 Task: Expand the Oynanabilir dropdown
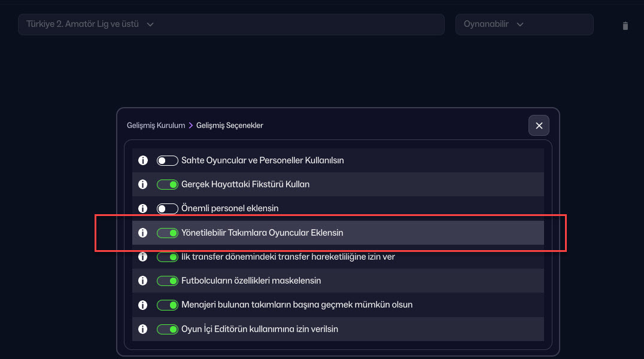tap(524, 25)
